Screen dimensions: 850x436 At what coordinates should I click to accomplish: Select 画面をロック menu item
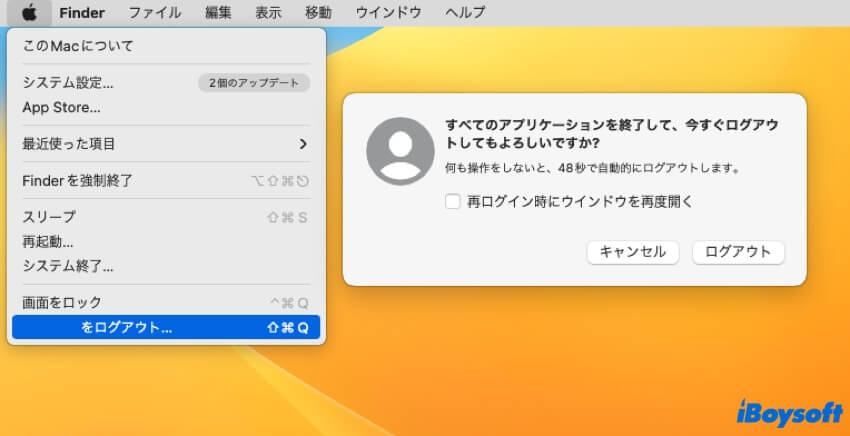click(166, 303)
